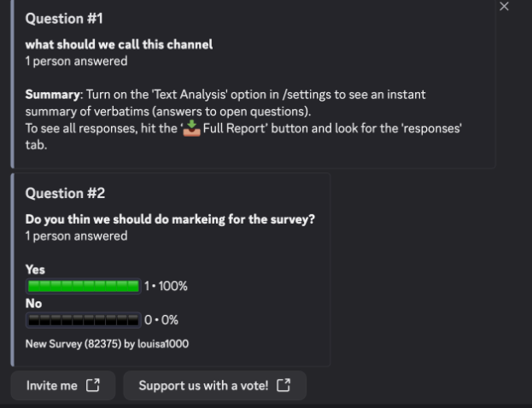Select the Question #2 heading
Viewport: 532px width, 408px height.
tap(65, 194)
